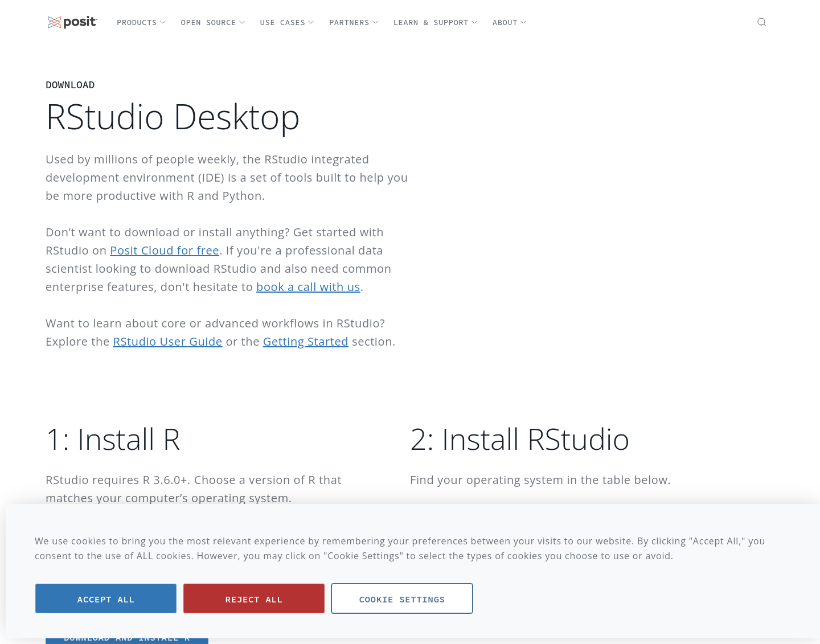Viewport: 820px width, 644px height.
Task: Open the Getting Started link
Action: tap(305, 342)
